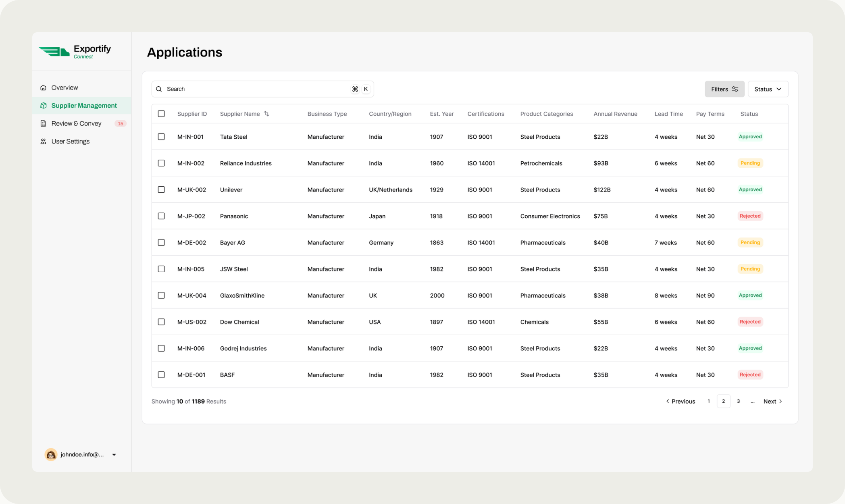Tick the GlaxoSmithKline checkbox
The height and width of the screenshot is (504, 845).
(x=161, y=296)
